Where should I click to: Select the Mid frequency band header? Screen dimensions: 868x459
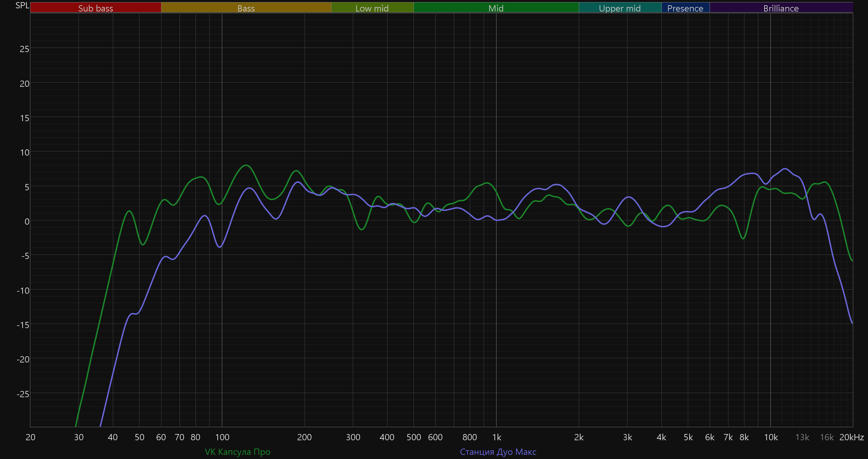point(496,8)
